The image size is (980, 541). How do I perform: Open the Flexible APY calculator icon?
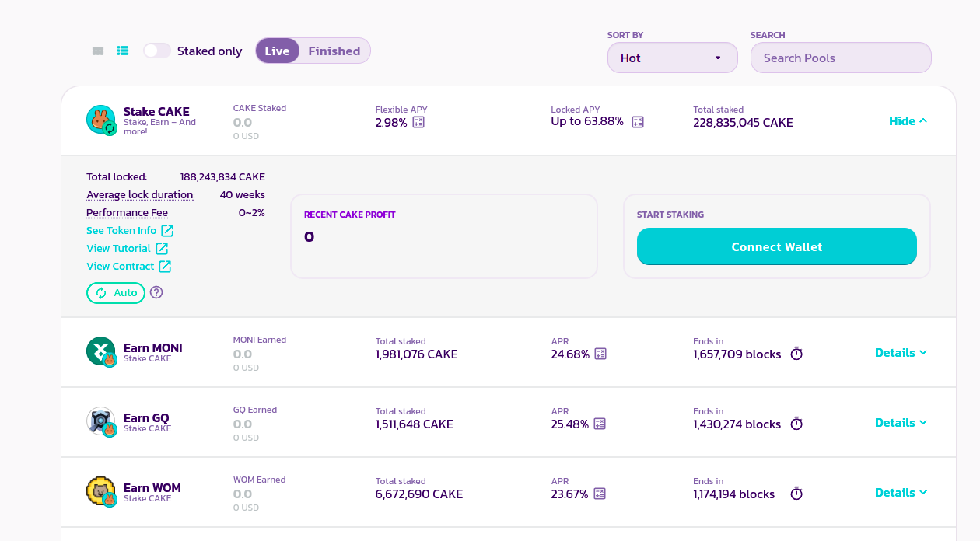pos(419,122)
